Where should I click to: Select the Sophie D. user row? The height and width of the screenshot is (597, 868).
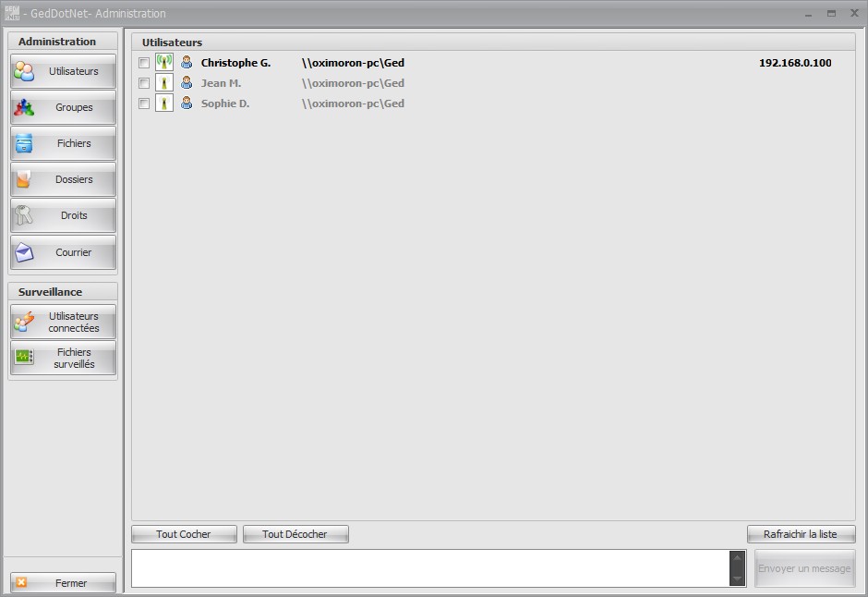click(x=493, y=104)
